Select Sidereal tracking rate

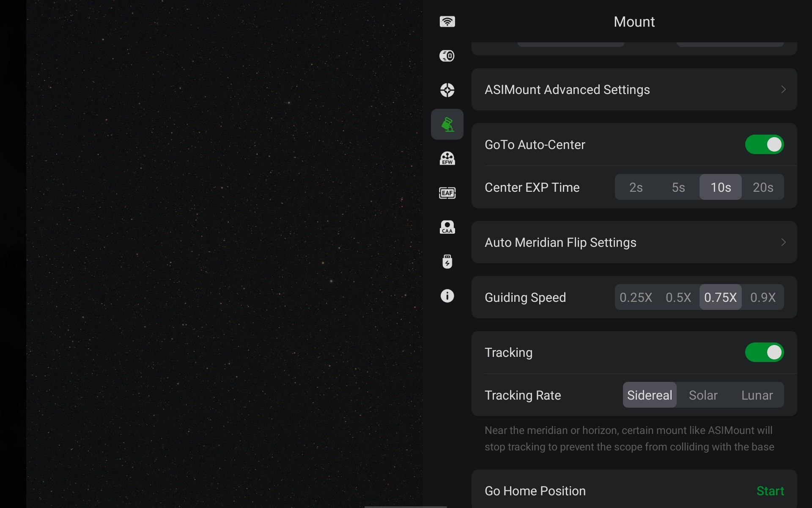pos(650,395)
